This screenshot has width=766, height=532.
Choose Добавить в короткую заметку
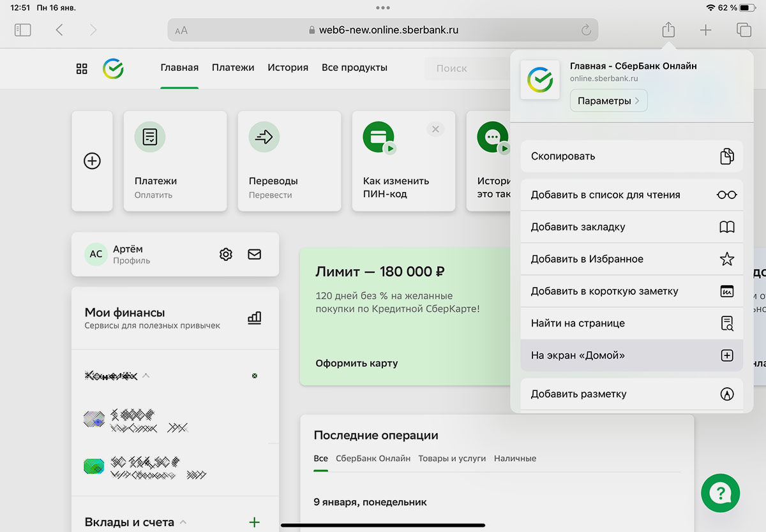tap(632, 292)
